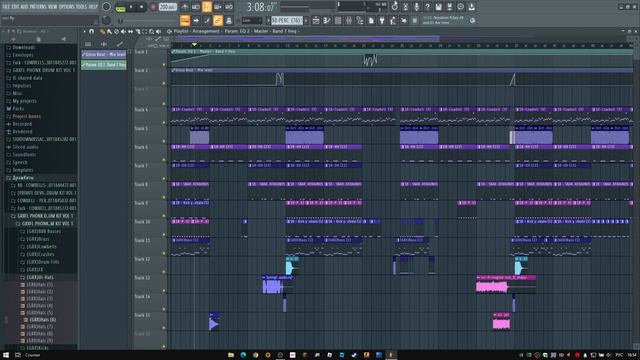640x360 pixels.
Task: Click the render/export audio icon
Action: 449,7
